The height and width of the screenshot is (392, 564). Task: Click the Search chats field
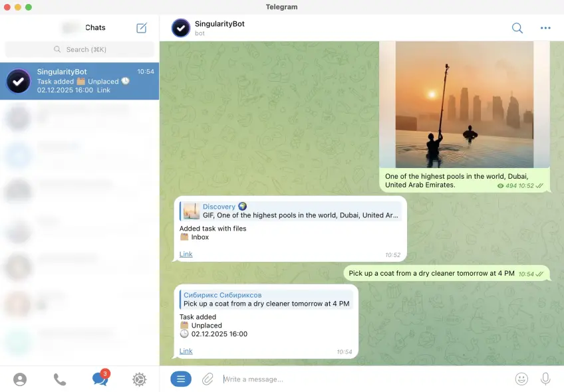(x=80, y=49)
